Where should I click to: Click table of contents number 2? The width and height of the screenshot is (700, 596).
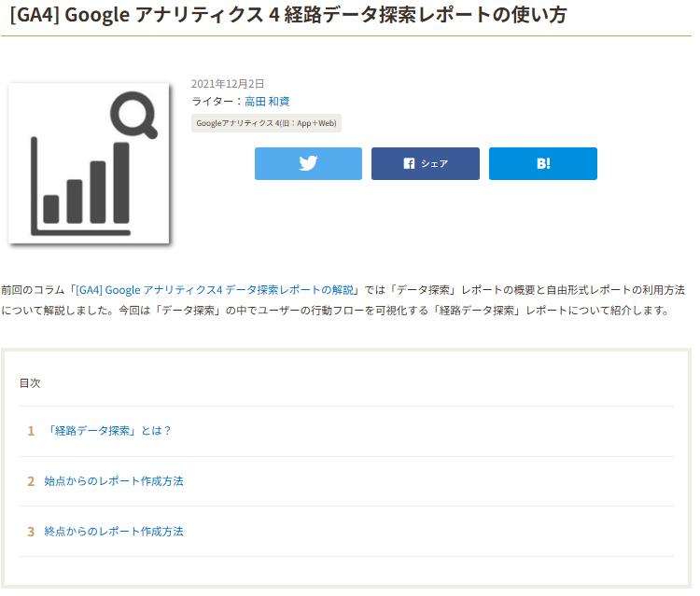pyautogui.click(x=31, y=481)
